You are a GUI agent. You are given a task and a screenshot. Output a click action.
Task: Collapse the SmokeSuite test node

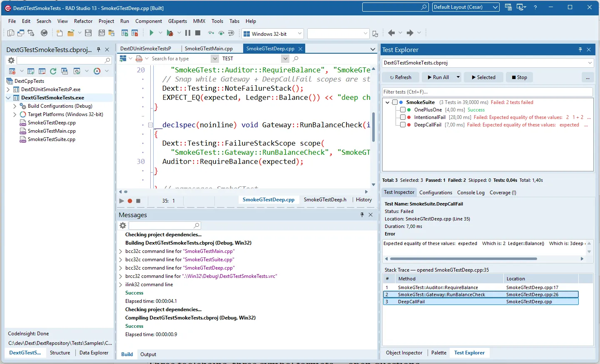tap(388, 102)
